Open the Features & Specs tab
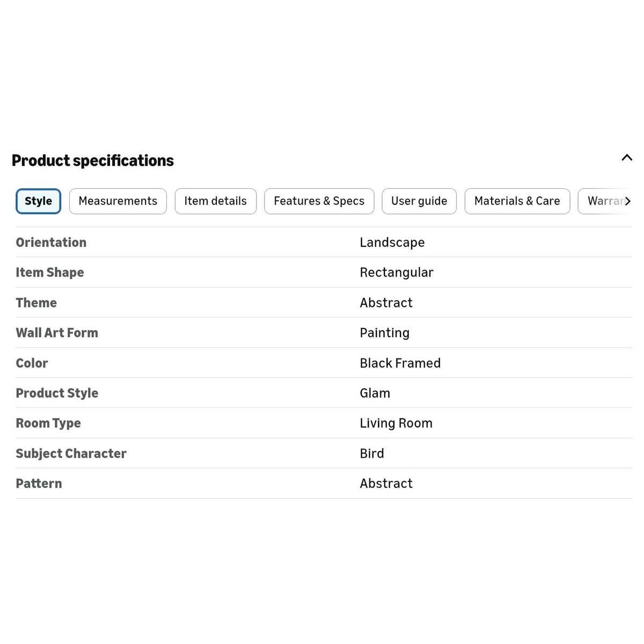The height and width of the screenshot is (644, 644). [319, 201]
